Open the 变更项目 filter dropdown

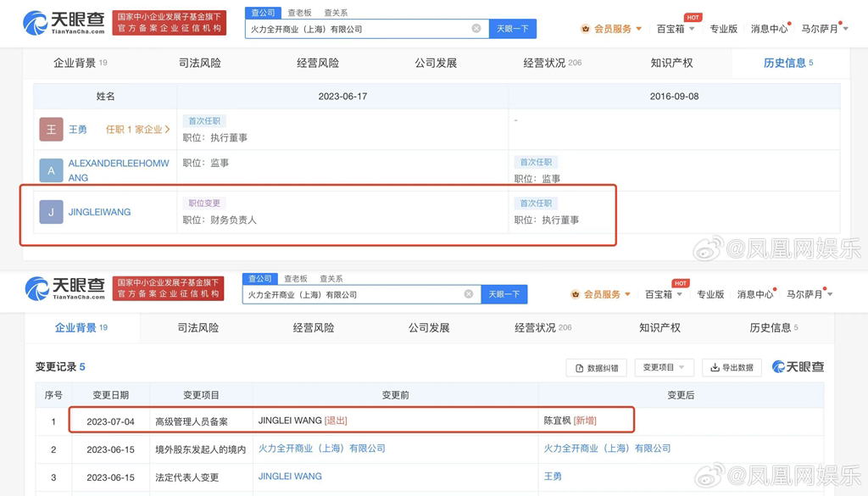click(663, 368)
